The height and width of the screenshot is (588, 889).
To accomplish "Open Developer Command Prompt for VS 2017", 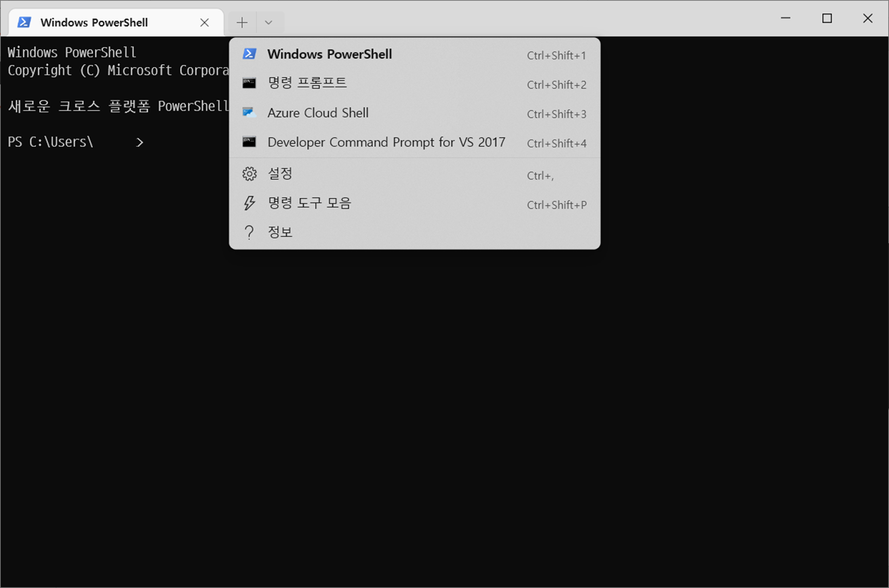I will tap(415, 142).
